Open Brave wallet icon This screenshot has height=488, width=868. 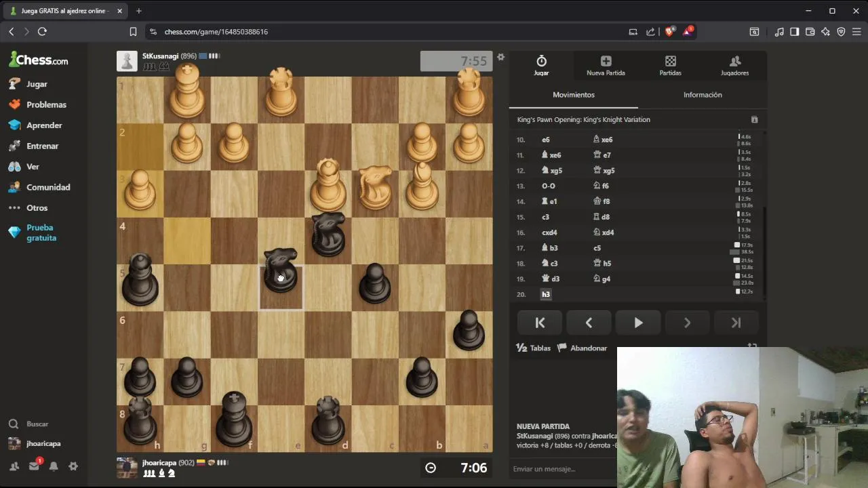[810, 32]
